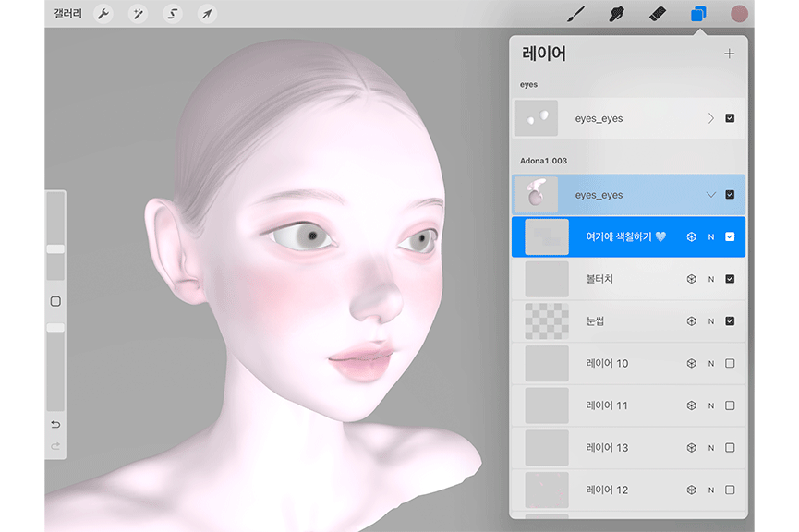Screen dimensions: 799x532
Task: Add a new layer with plus button
Action: [x=729, y=54]
